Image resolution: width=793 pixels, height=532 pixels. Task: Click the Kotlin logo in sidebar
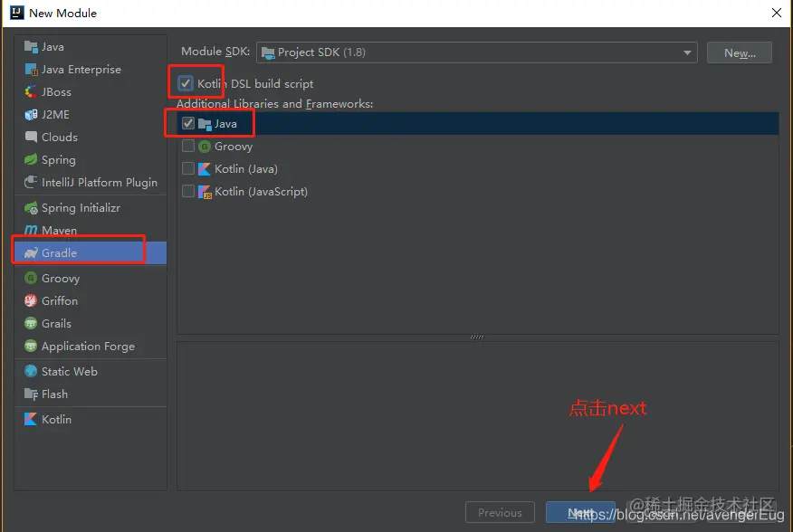tap(31, 419)
